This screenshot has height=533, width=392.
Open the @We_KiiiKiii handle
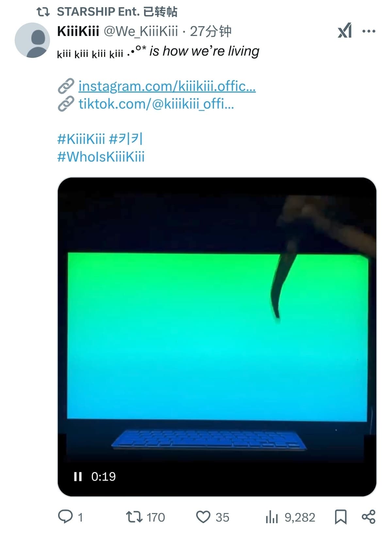coord(141,31)
